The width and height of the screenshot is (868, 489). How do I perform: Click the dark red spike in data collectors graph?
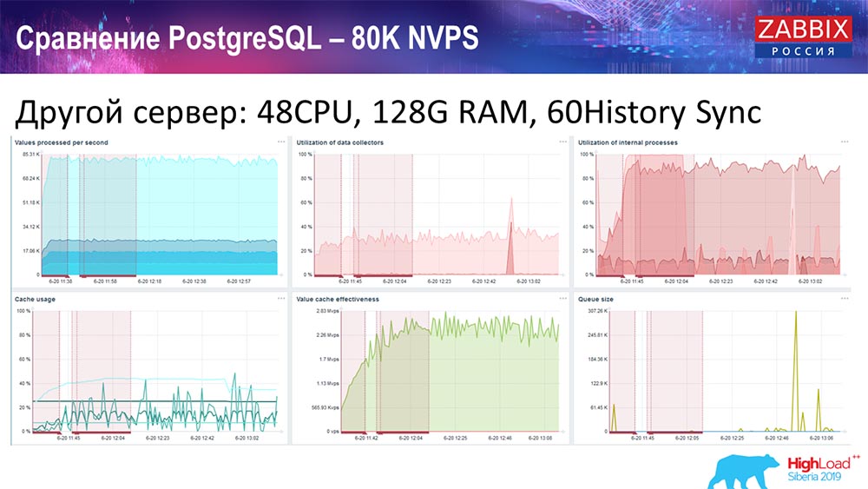(510, 249)
